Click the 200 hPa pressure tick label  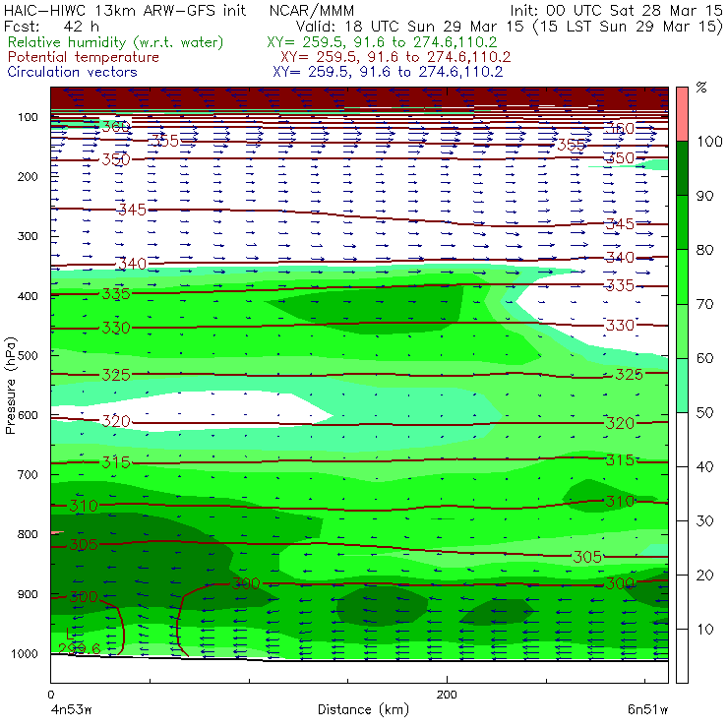[x=28, y=176]
